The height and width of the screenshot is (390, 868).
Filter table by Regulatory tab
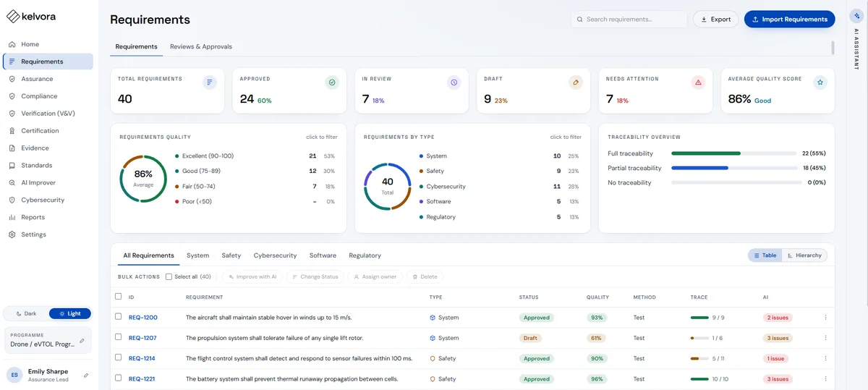coord(365,255)
